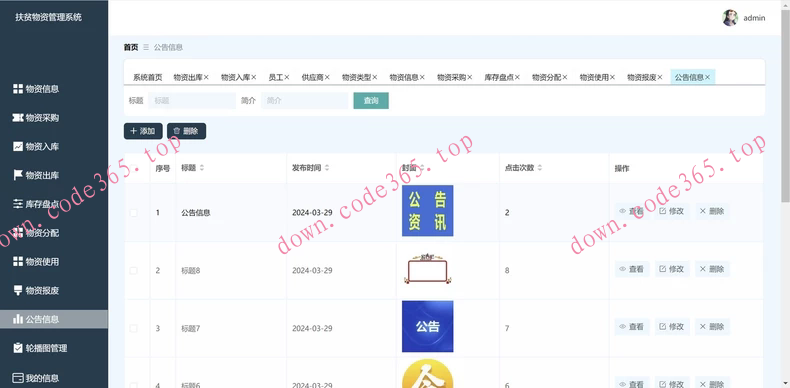Sort the table by 发布时间 column arrows
Viewport: 790px width, 388px height.
[x=326, y=168]
